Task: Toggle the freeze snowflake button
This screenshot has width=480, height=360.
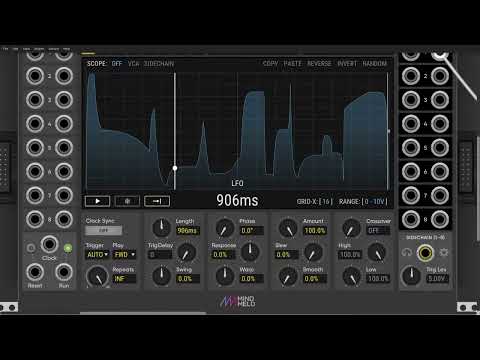Action: pos(127,201)
